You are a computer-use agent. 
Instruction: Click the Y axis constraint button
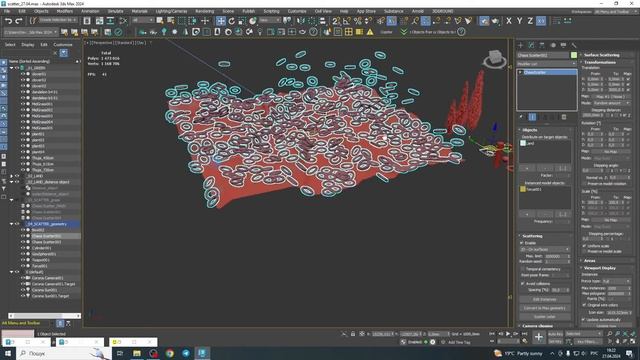tap(520, 21)
